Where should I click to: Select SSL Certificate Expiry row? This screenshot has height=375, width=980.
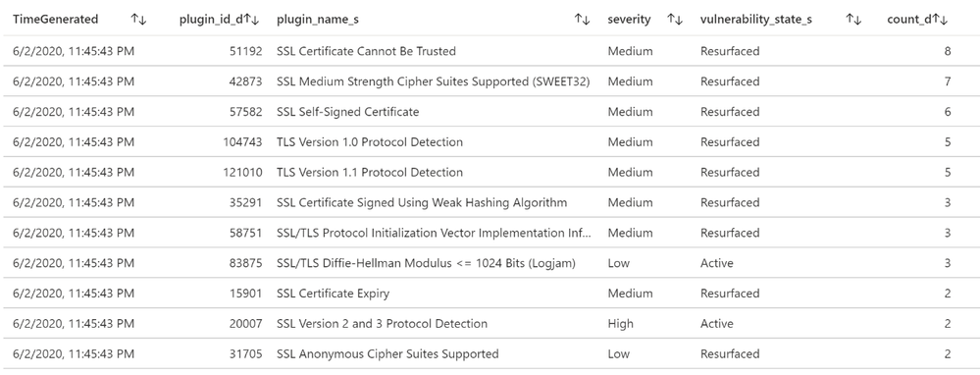tap(490, 294)
